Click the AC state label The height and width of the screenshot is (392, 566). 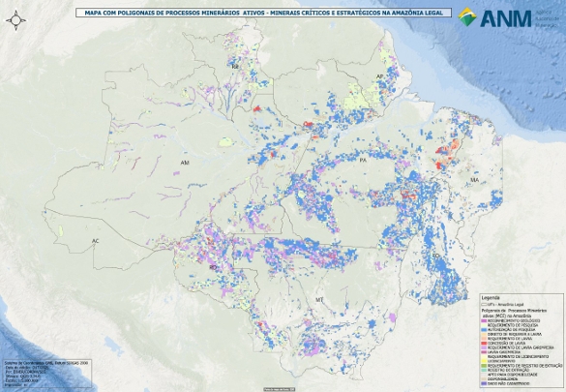pos(95,241)
